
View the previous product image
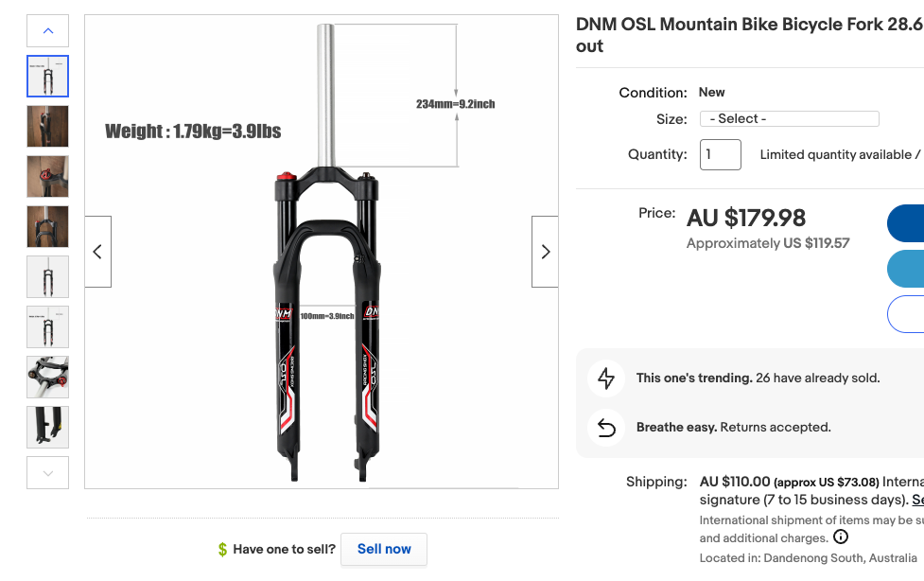pyautogui.click(x=97, y=251)
